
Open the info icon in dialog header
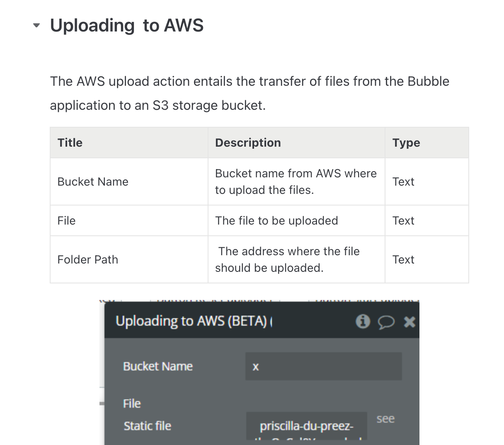pos(363,321)
